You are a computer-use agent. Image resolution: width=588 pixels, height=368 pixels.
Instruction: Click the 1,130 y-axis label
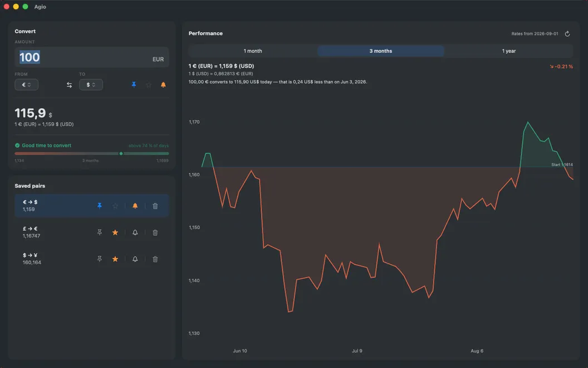(194, 333)
